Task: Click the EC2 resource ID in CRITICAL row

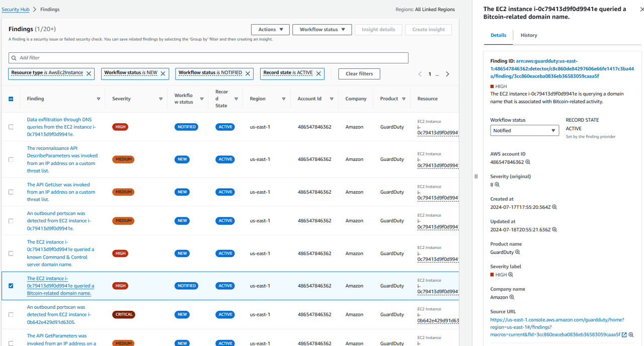Action: pos(438,318)
